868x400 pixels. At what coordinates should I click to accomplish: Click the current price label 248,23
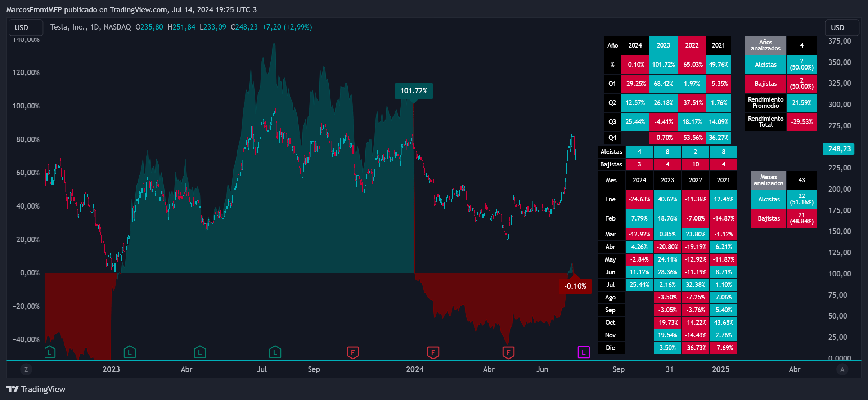click(x=839, y=149)
